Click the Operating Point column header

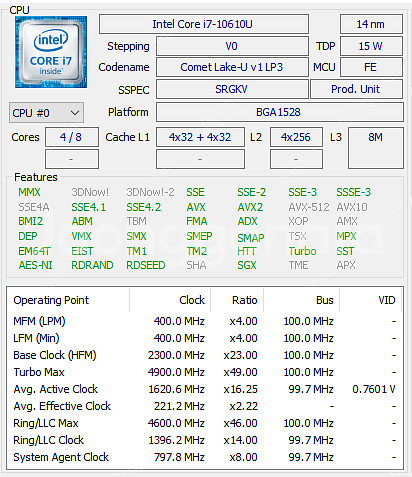point(68,300)
